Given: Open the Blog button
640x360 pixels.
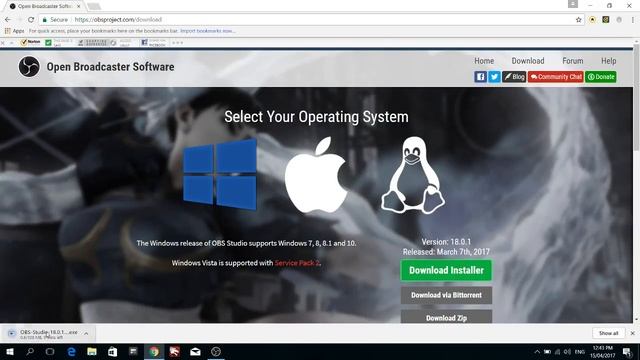Looking at the screenshot, I should 514,77.
